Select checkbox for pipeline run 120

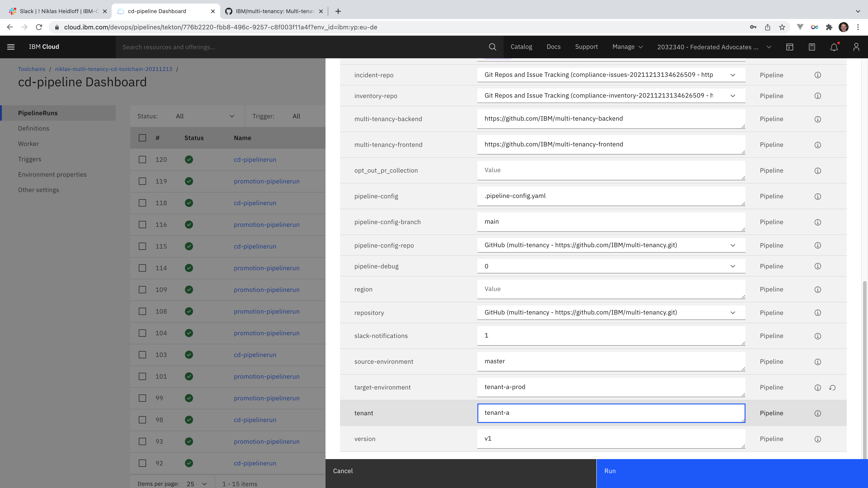pyautogui.click(x=142, y=160)
